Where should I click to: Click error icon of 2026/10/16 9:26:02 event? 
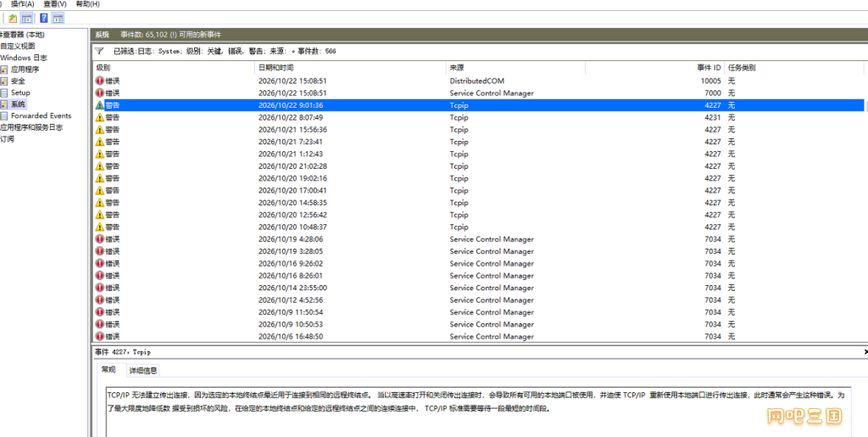click(x=100, y=264)
